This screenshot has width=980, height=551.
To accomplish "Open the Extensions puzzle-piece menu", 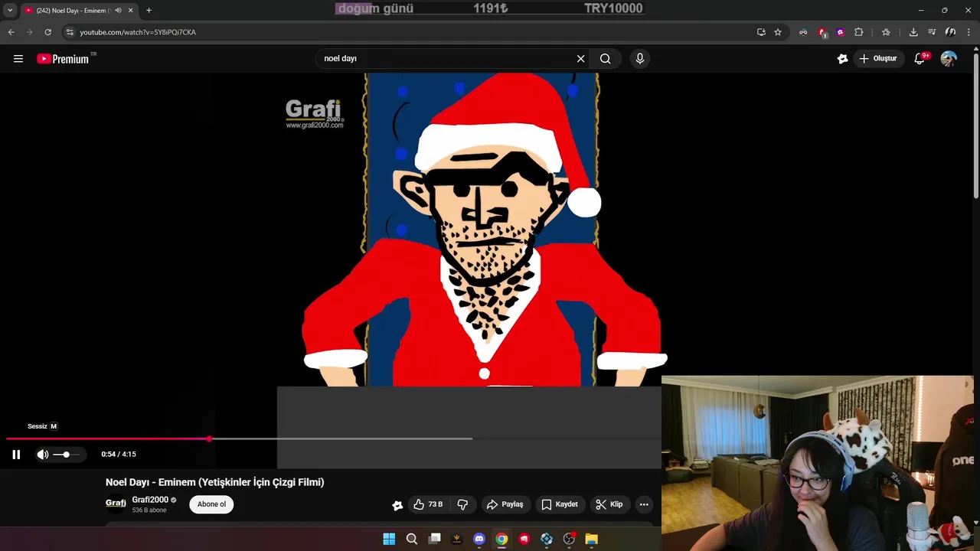I will (859, 32).
